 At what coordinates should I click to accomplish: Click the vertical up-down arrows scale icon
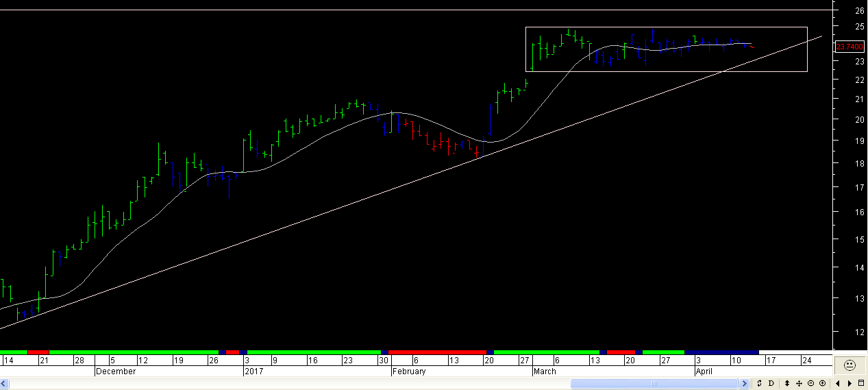787,383
